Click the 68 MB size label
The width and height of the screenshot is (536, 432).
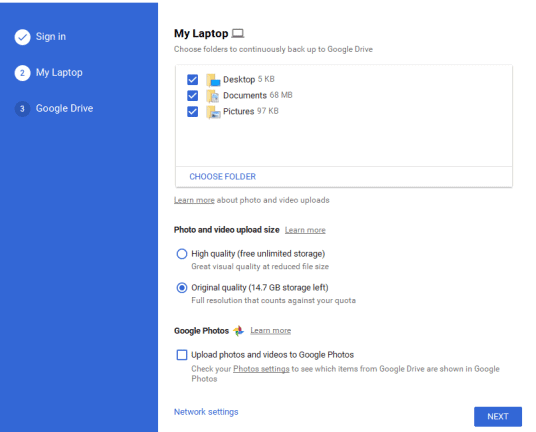pos(281,95)
